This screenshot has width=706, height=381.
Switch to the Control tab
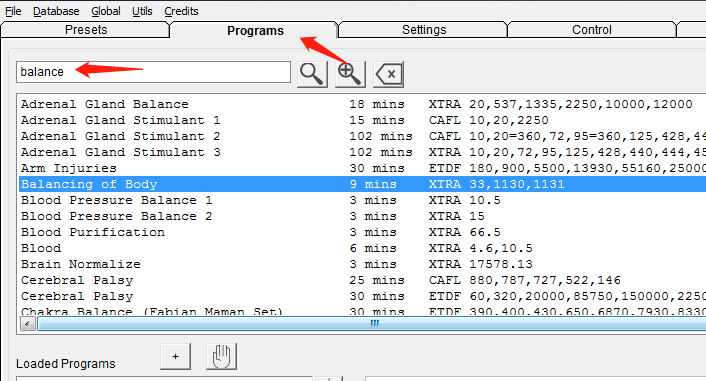pyautogui.click(x=592, y=30)
